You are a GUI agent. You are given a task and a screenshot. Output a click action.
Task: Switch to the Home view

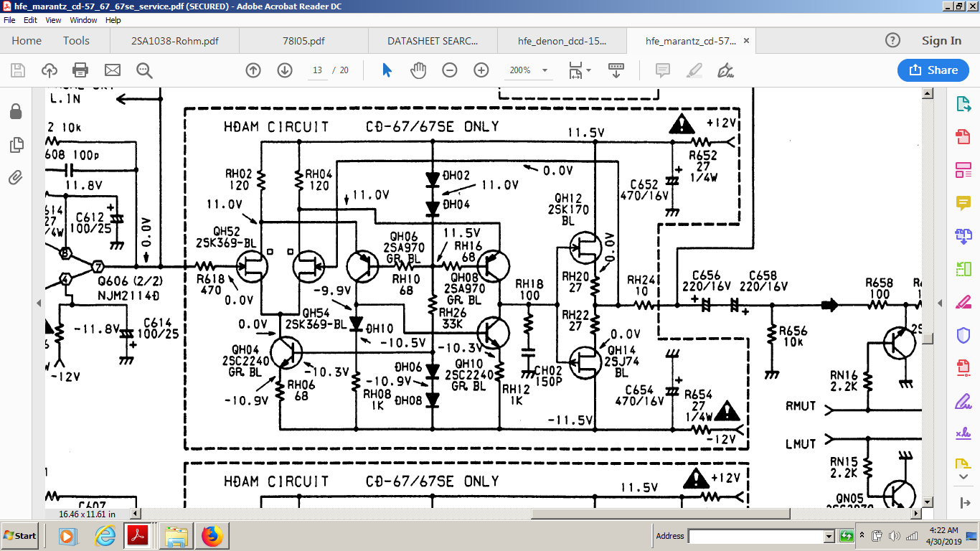click(27, 41)
